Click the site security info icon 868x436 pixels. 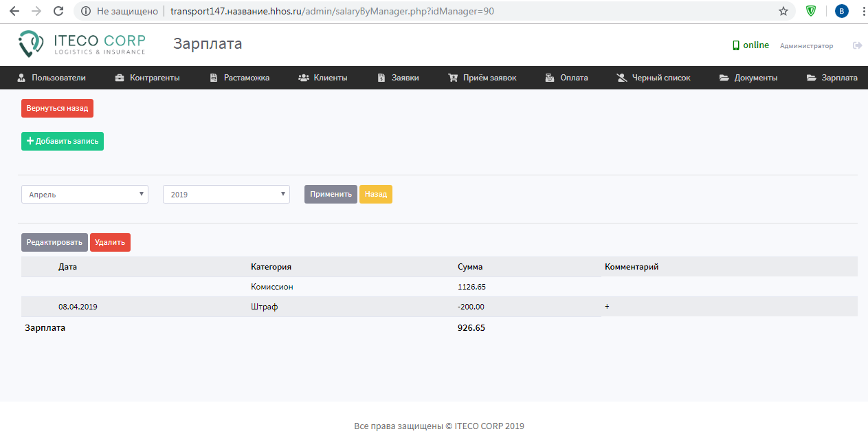pos(86,11)
